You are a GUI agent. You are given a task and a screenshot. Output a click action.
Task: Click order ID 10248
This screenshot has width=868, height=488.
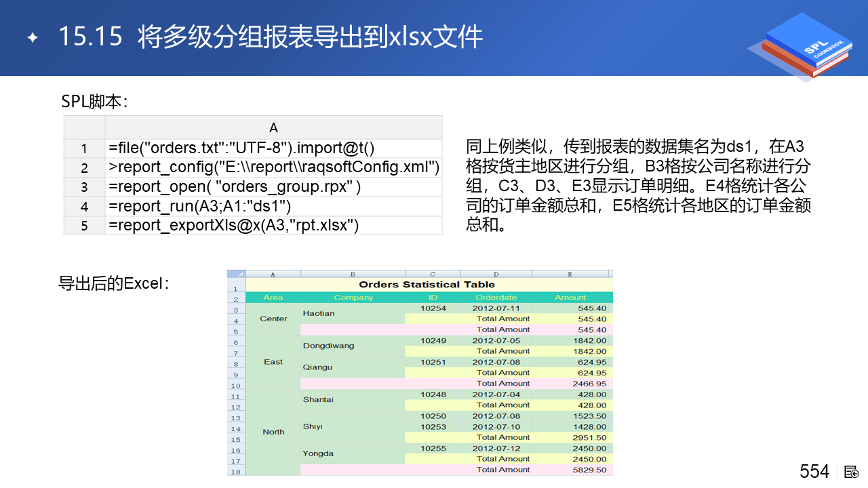433,394
